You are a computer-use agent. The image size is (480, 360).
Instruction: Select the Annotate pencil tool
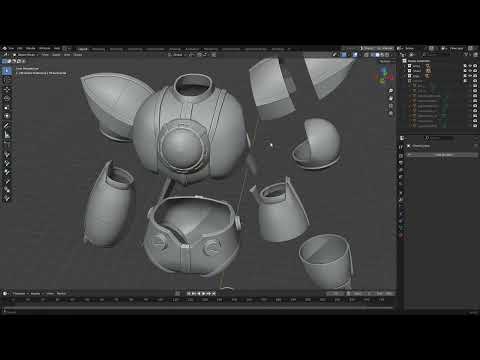pos(7,125)
